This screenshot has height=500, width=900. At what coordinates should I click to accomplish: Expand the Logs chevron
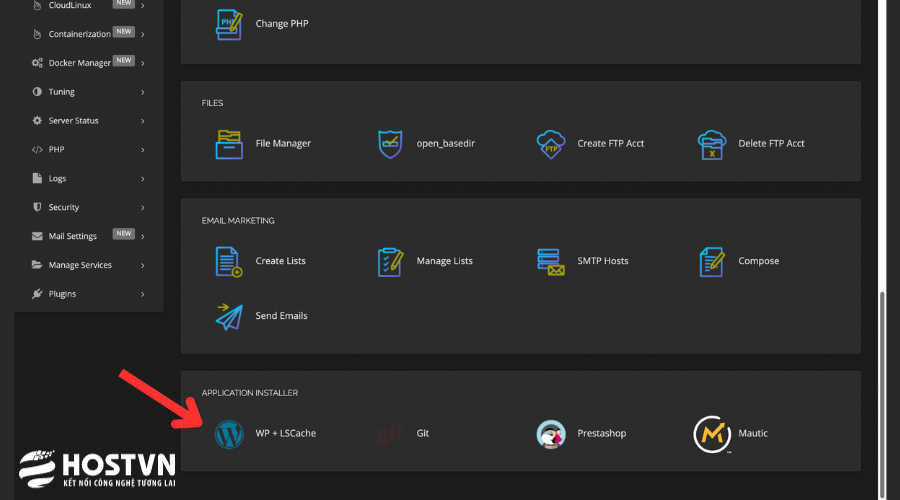(142, 179)
